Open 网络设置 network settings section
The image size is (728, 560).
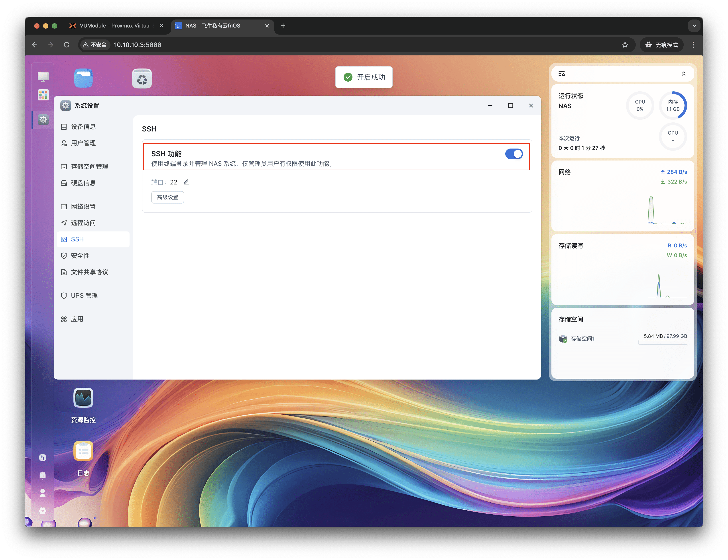(x=83, y=207)
